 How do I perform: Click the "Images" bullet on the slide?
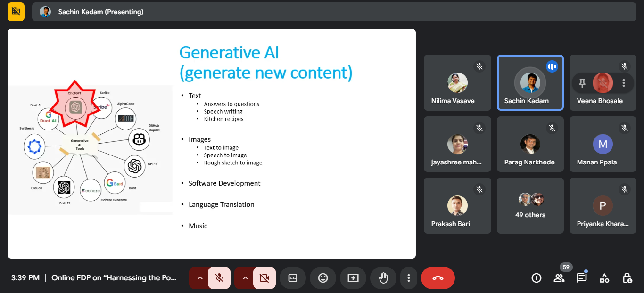[199, 139]
